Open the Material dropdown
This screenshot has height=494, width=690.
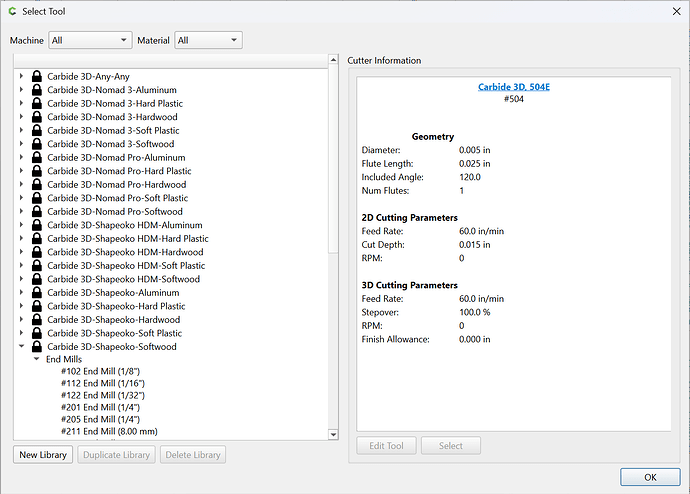(x=208, y=40)
